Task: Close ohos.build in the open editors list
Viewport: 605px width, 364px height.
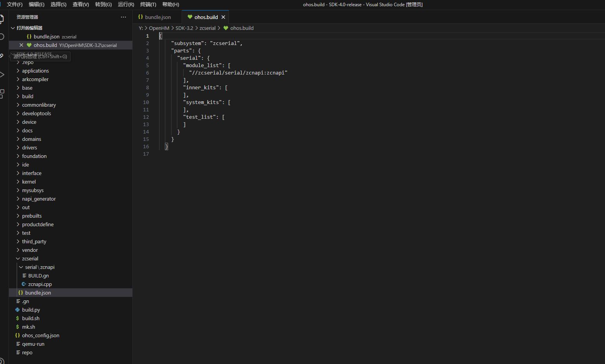Action: coord(21,45)
